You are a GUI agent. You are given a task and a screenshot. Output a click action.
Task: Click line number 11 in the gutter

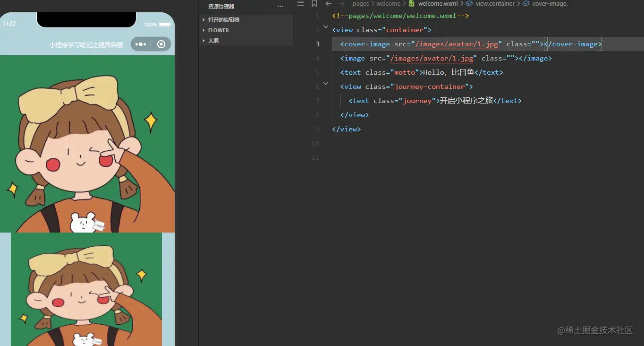click(315, 157)
